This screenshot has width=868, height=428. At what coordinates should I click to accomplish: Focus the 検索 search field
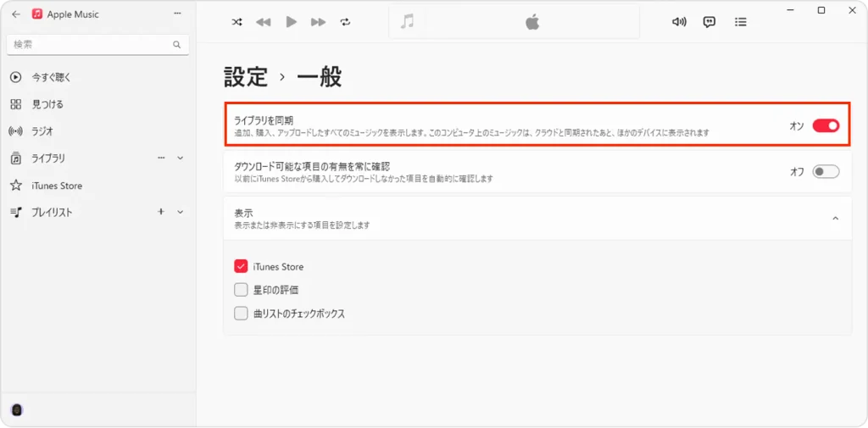click(x=98, y=45)
